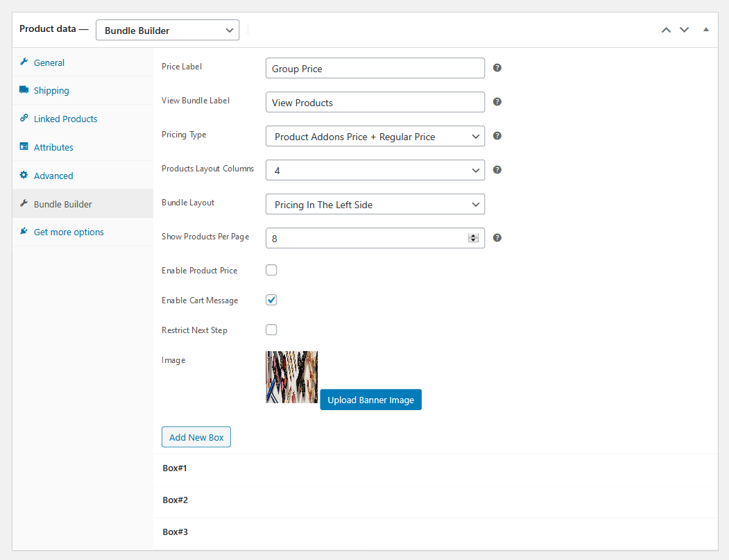Click the Pricing Type help icon

pos(497,135)
